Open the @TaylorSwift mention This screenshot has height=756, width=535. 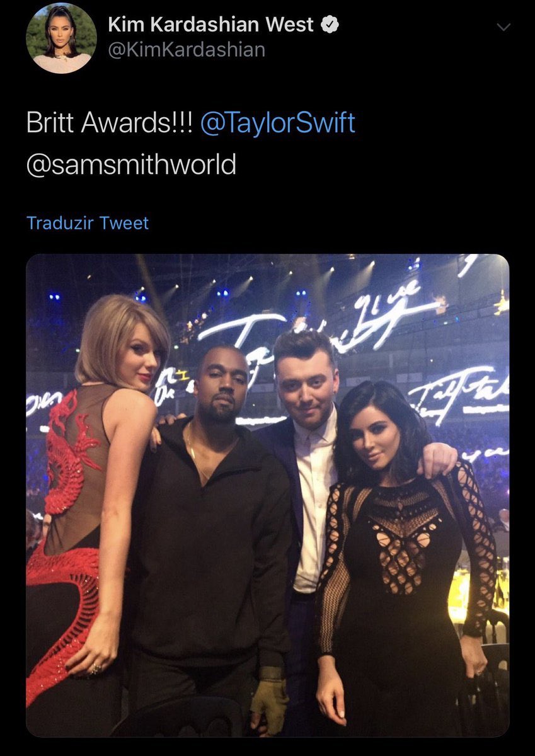coord(278,122)
